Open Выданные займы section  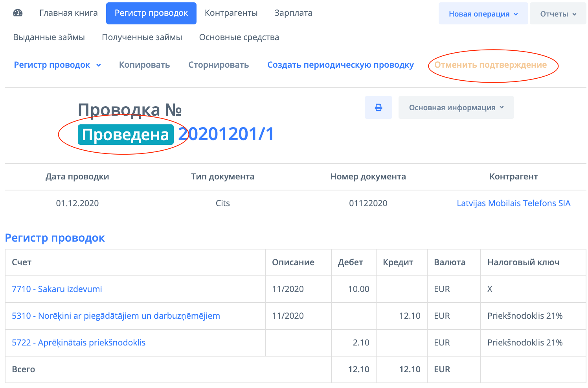point(49,37)
